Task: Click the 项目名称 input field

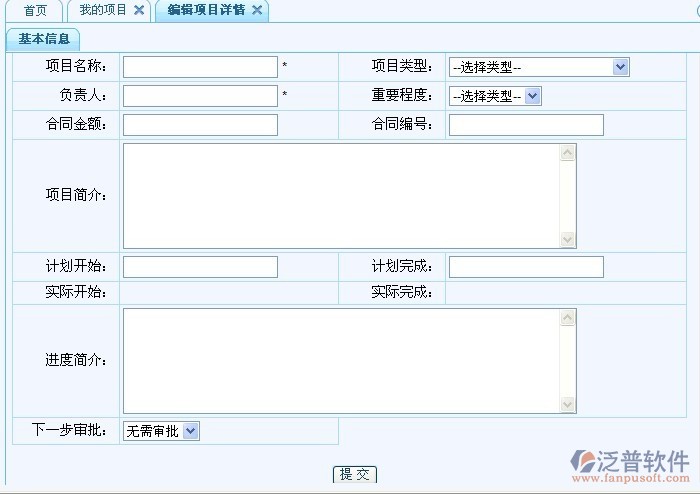Action: tap(200, 67)
